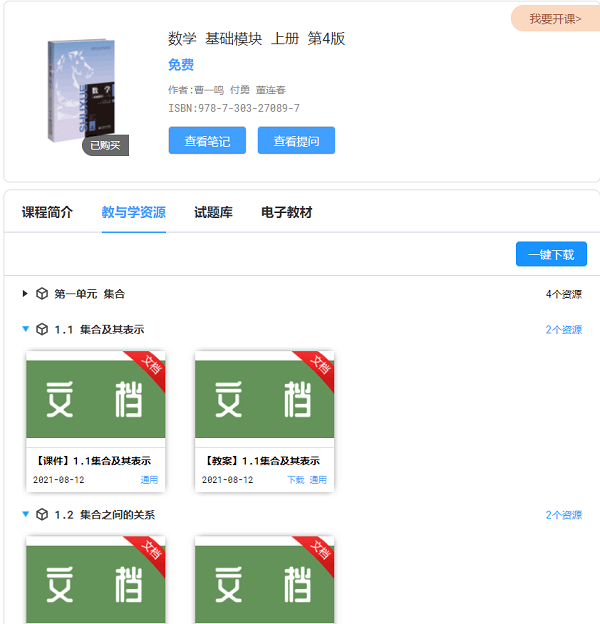Viewport: 600px width, 624px height.
Task: Click 下载 link on the 【教案】1.1 card
Action: tap(295, 480)
